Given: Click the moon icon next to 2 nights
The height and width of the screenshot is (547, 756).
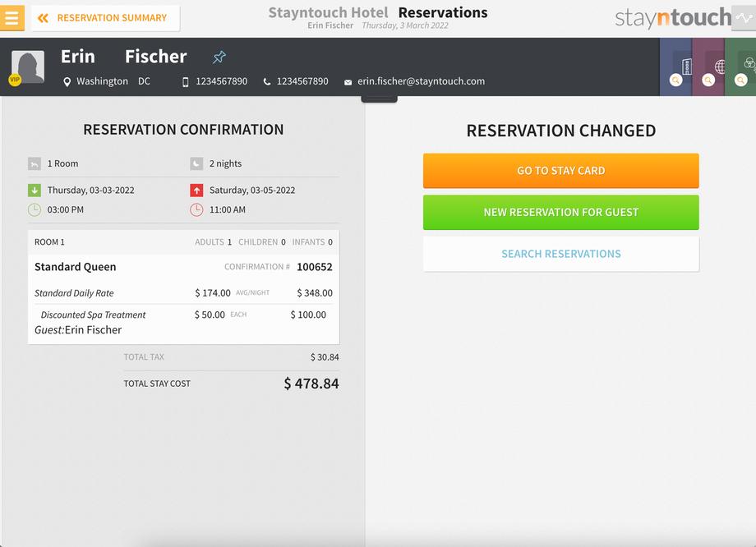Looking at the screenshot, I should tap(196, 164).
